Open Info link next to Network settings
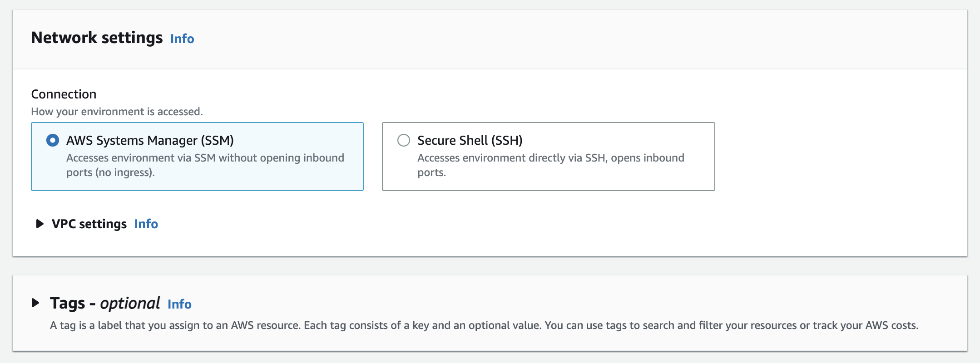This screenshot has width=980, height=363. tap(182, 39)
